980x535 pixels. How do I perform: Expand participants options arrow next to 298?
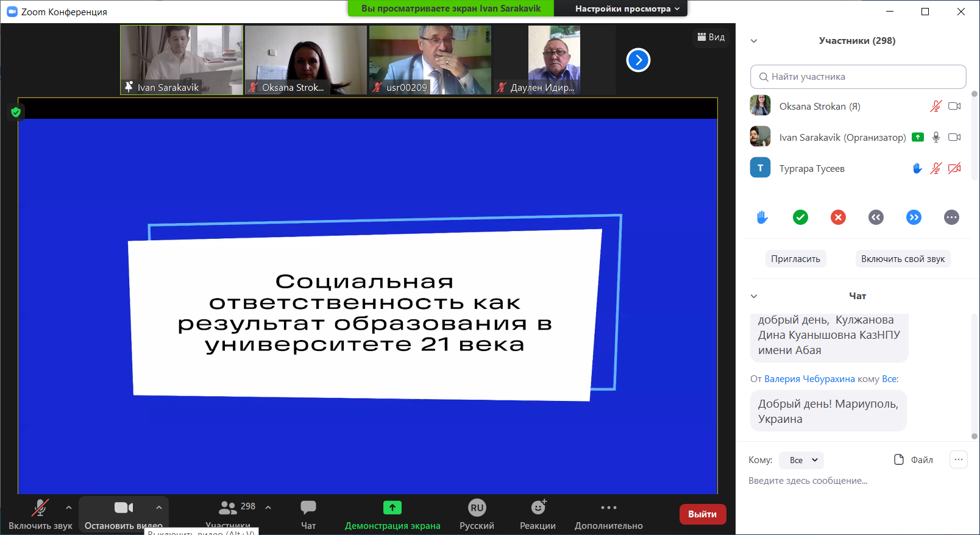(x=268, y=507)
